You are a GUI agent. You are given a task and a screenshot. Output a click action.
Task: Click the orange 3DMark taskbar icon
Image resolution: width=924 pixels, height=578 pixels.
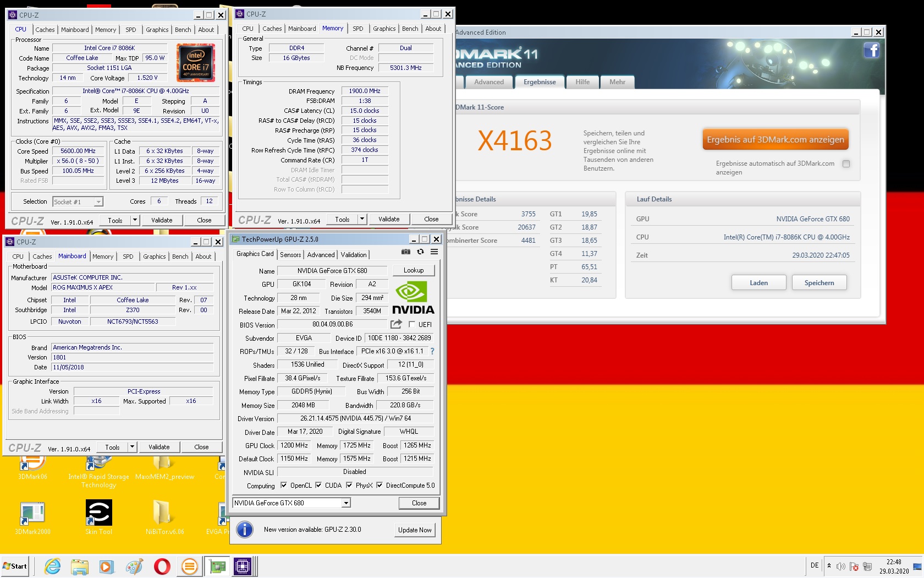pyautogui.click(x=189, y=566)
